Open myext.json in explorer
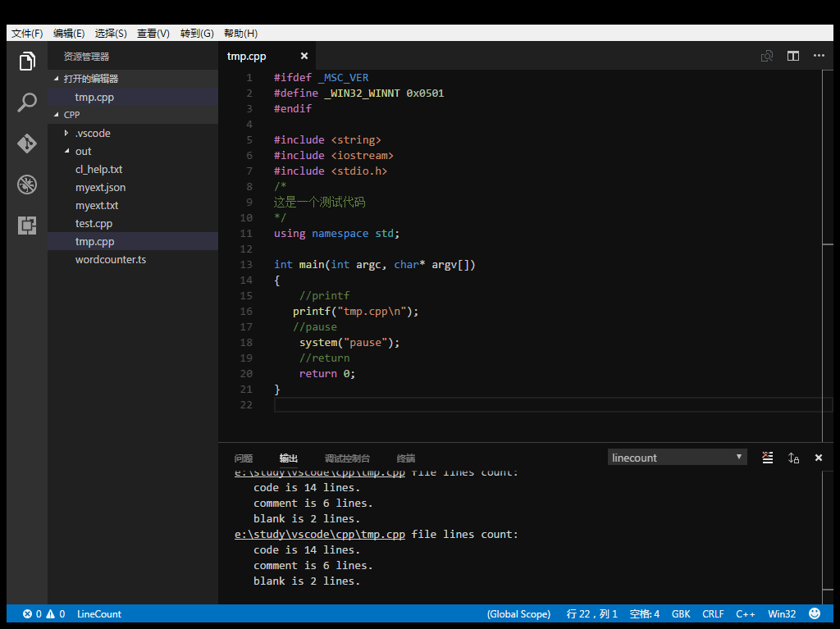Viewport: 840px width, 629px height. point(133,188)
